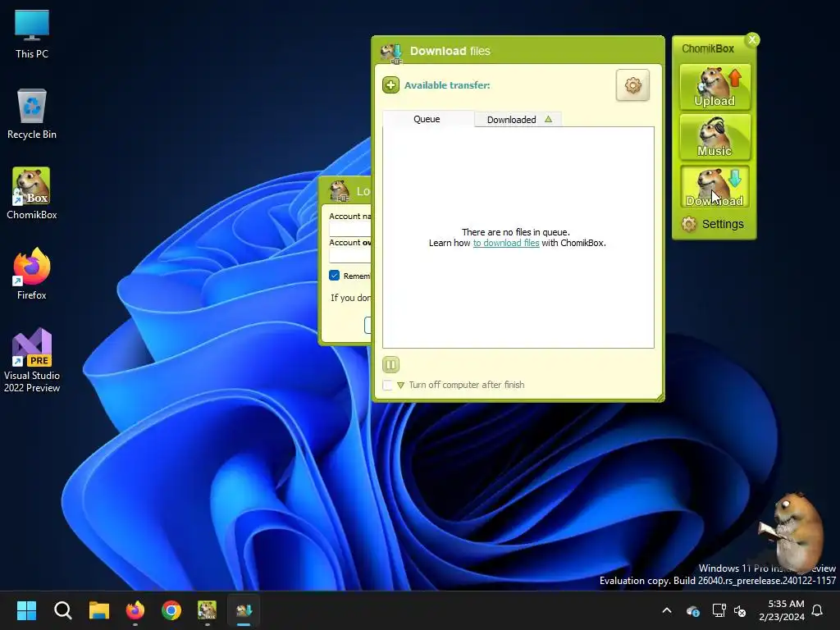Viewport: 840px width, 630px height.
Task: Open the Music section in ChomikBox
Action: (714, 138)
